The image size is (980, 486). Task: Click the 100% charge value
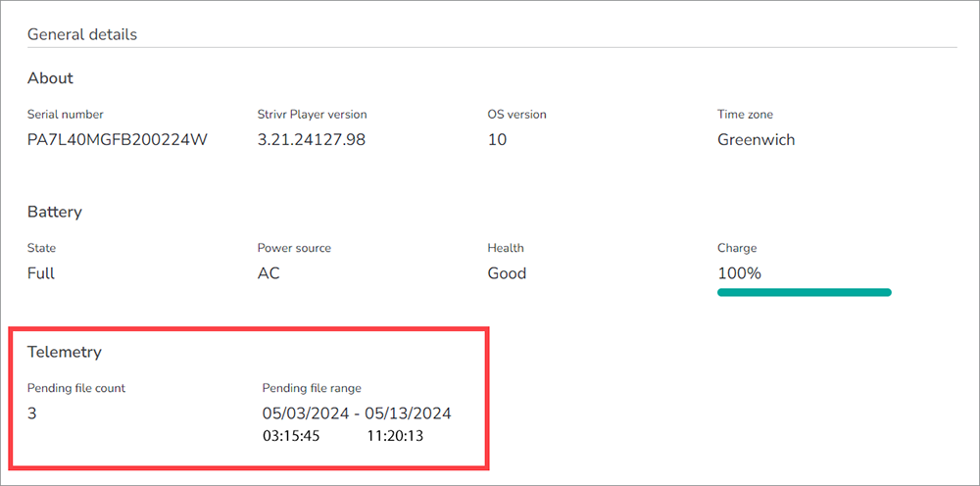click(739, 273)
